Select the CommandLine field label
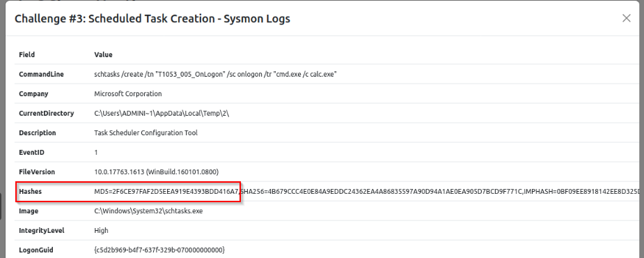 (41, 74)
